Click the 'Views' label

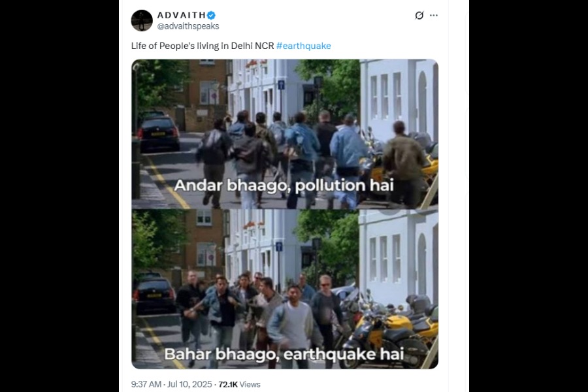[250, 385]
